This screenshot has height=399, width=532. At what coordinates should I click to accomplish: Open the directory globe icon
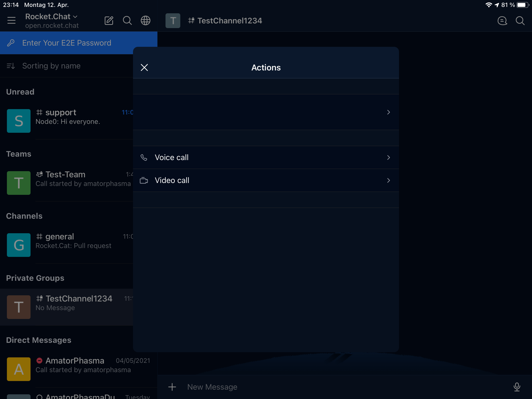point(145,21)
